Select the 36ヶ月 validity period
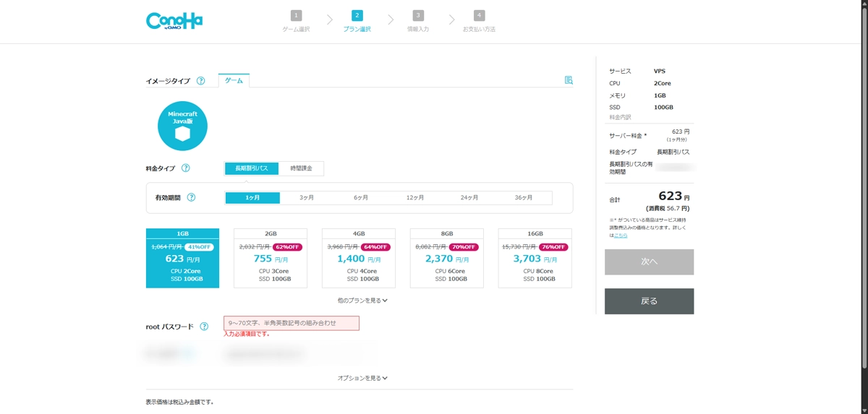 click(524, 198)
